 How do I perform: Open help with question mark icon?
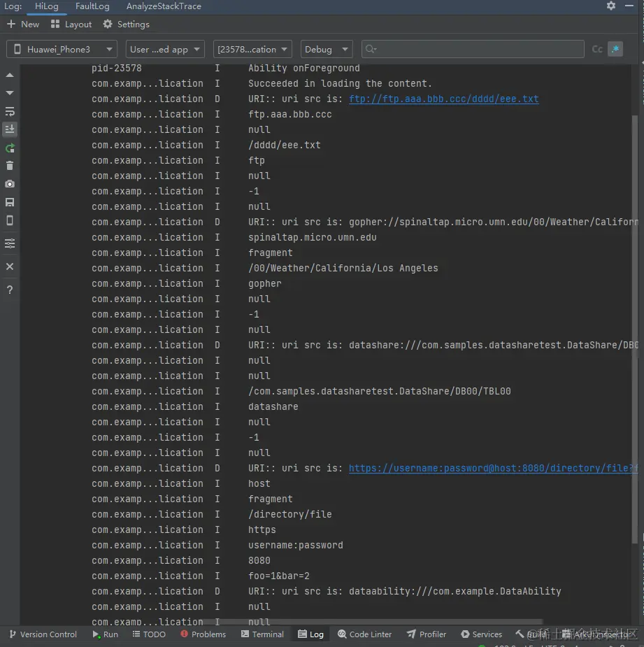pyautogui.click(x=10, y=290)
